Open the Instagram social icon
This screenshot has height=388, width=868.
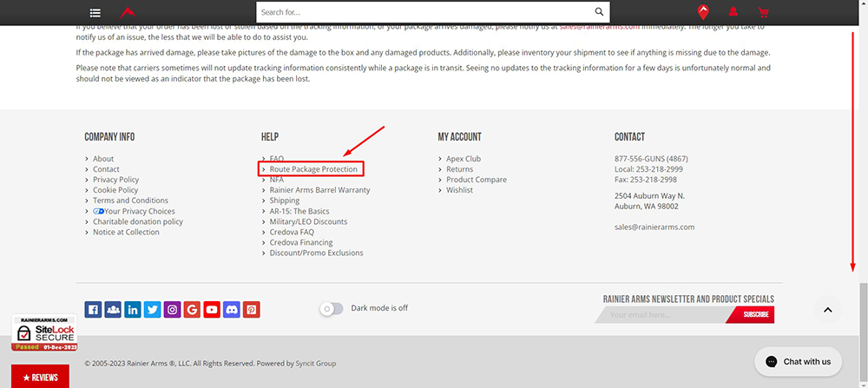point(173,309)
